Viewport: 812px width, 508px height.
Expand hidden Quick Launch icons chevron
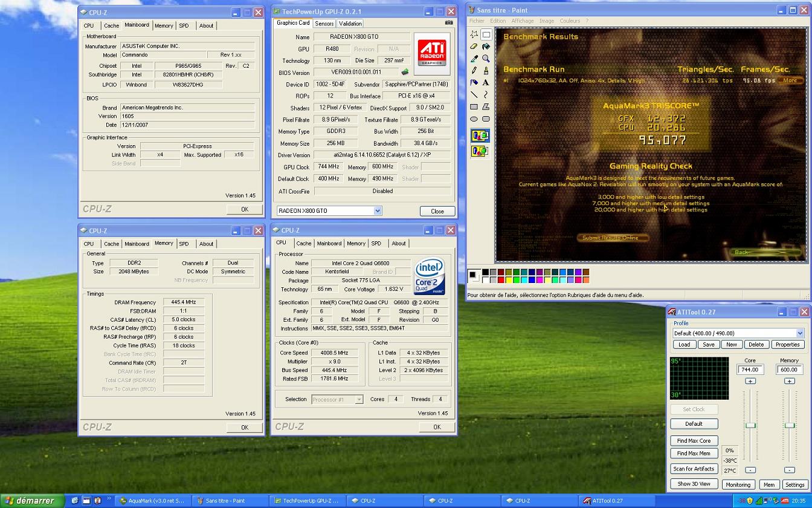click(109, 499)
